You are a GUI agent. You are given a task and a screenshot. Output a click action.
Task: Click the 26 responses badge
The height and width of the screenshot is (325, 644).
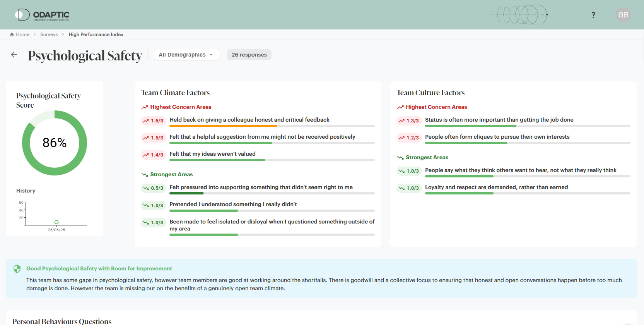click(x=249, y=55)
